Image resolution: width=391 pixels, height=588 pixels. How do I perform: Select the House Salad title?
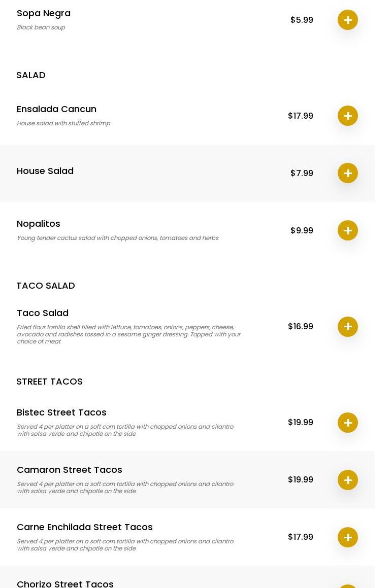point(45,171)
